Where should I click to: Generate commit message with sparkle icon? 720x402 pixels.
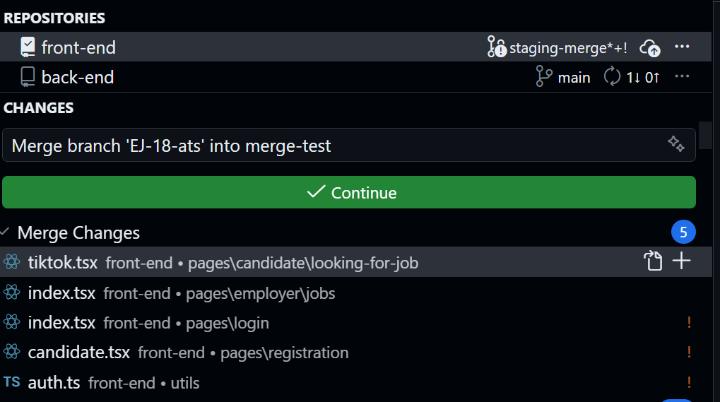tap(676, 144)
